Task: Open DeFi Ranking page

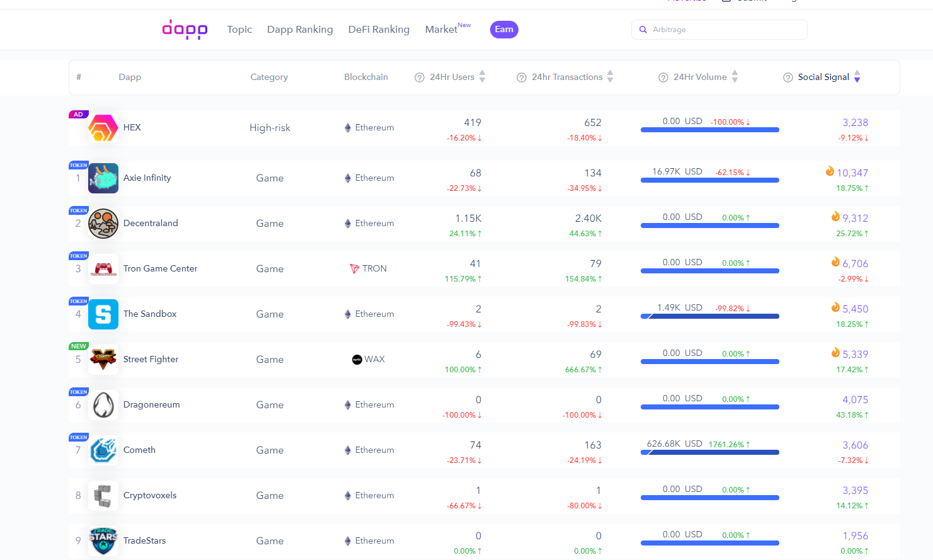Action: (379, 30)
